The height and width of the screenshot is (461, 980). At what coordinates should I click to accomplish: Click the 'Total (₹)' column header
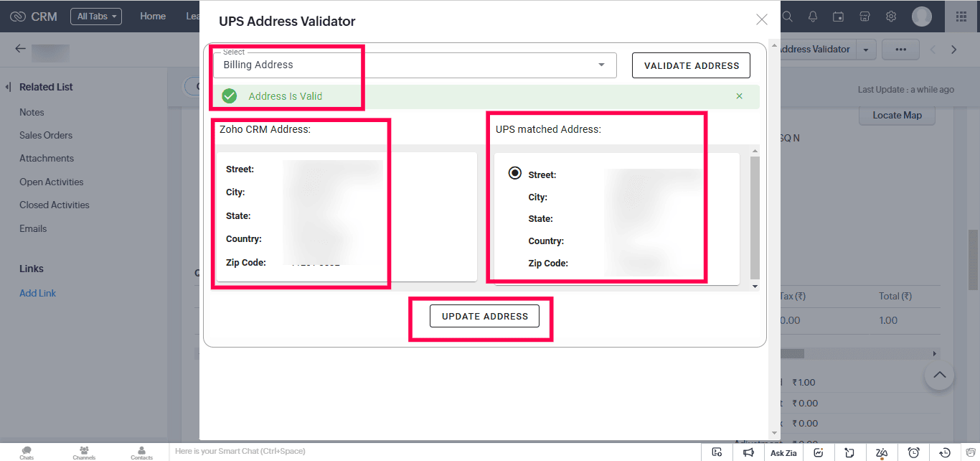click(x=895, y=296)
